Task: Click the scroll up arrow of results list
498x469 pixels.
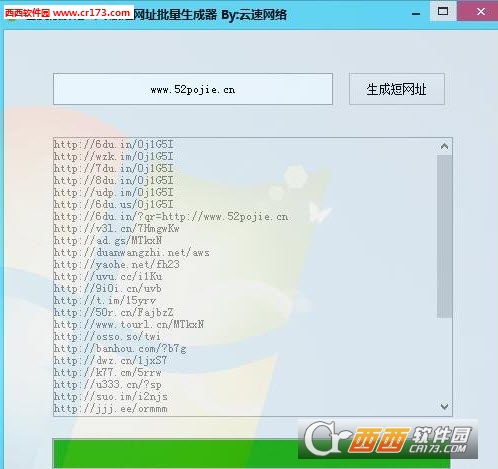Action: [x=444, y=146]
